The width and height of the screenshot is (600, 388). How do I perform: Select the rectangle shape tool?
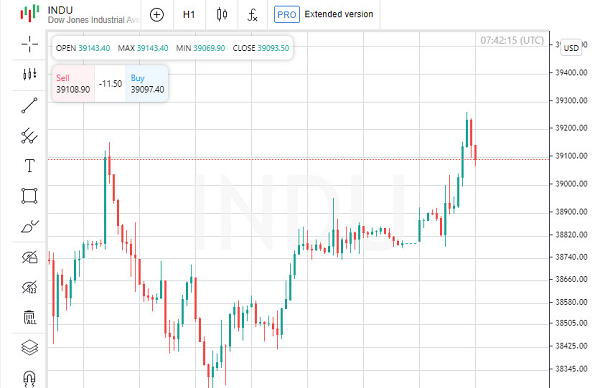[29, 196]
